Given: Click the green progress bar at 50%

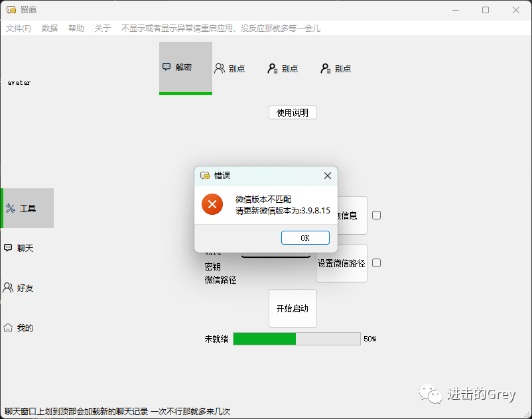Looking at the screenshot, I should click(297, 339).
